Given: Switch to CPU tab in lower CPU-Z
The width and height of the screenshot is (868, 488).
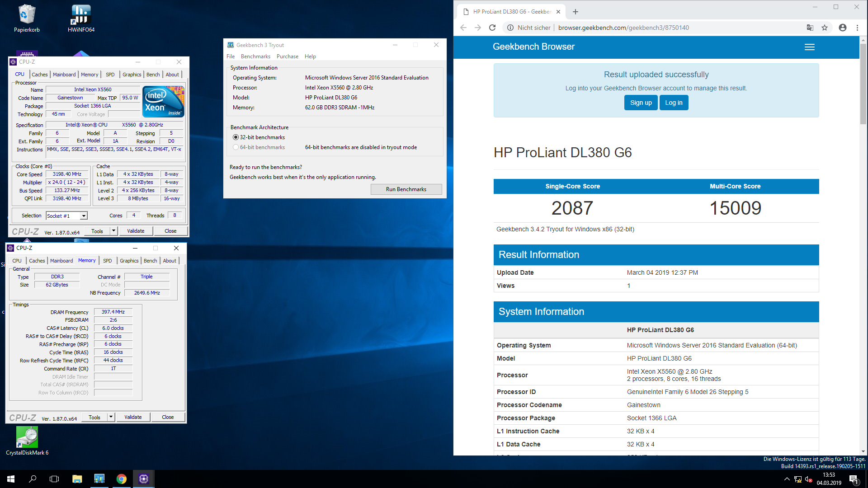Looking at the screenshot, I should point(17,261).
